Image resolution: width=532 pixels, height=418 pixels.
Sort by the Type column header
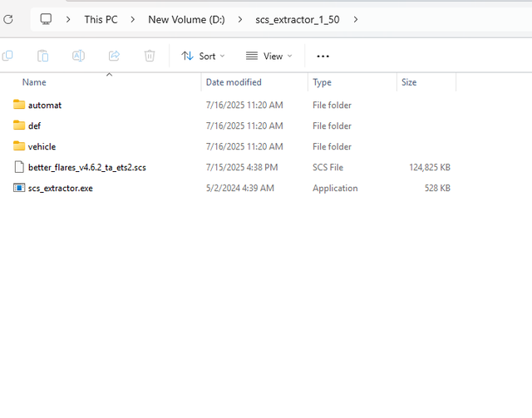[x=322, y=82]
